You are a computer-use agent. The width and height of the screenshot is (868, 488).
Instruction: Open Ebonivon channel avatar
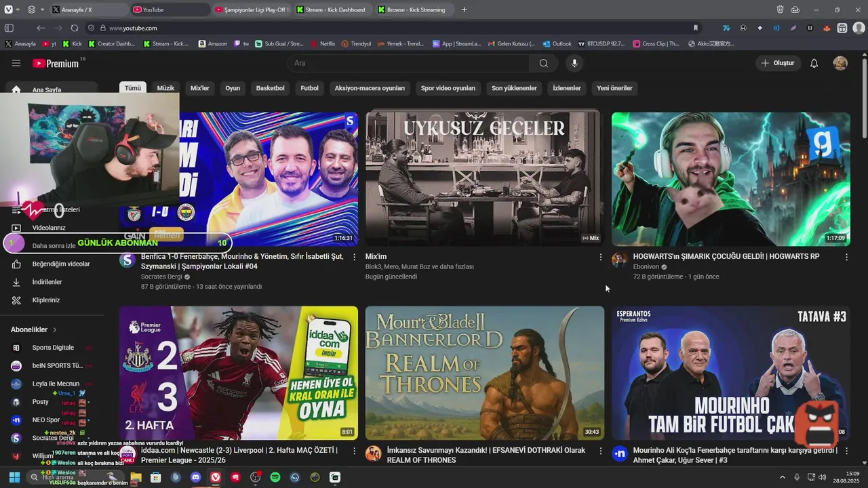[x=620, y=260]
